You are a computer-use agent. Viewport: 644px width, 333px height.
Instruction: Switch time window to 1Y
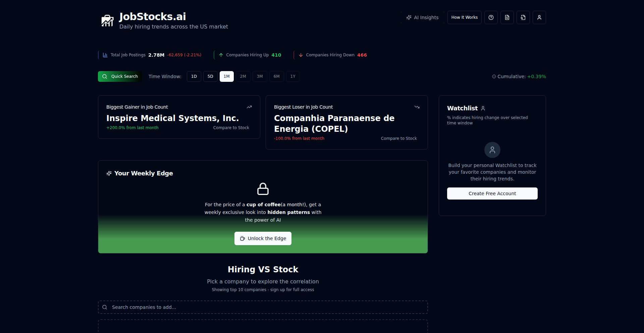(292, 76)
